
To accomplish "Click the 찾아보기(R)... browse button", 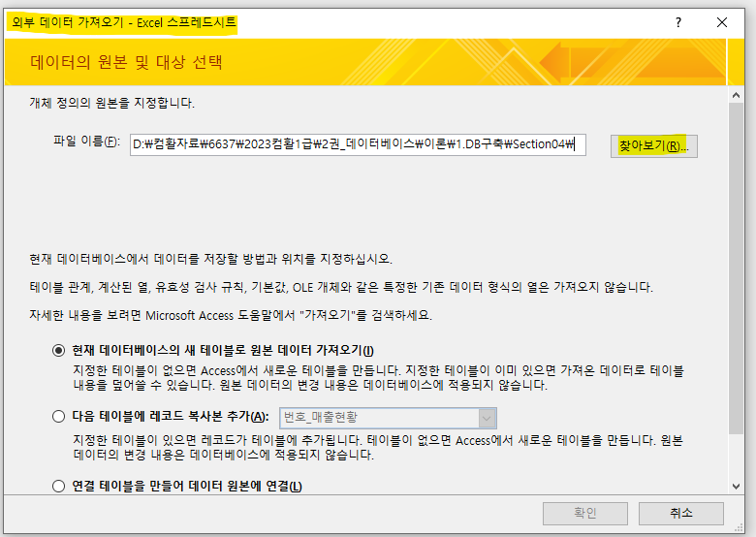I will pyautogui.click(x=654, y=146).
